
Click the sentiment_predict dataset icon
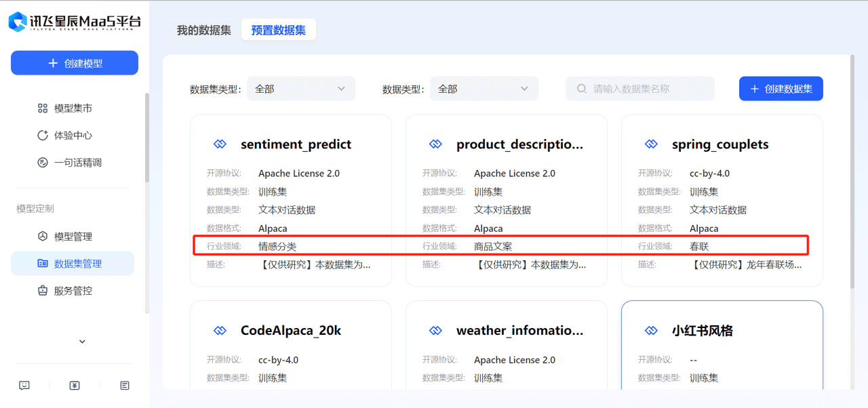[220, 144]
